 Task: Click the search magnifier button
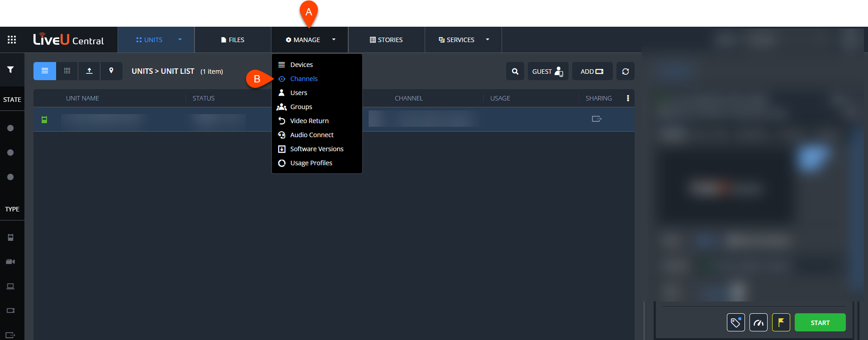[515, 71]
